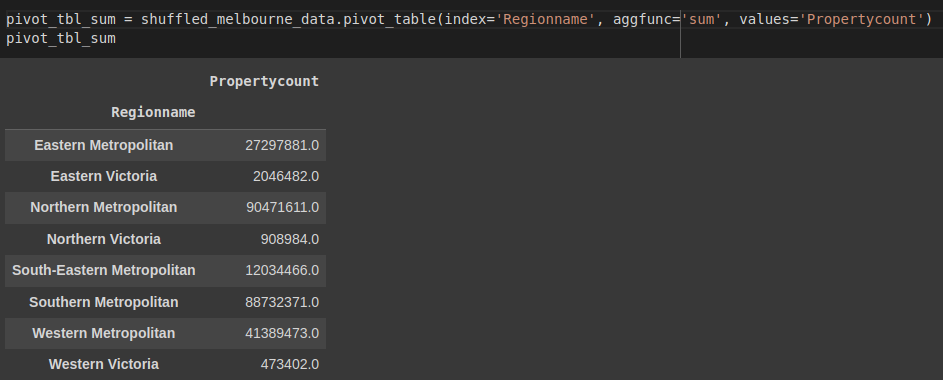
Task: Select the Northern Metropolitan row label
Action: (x=103, y=207)
